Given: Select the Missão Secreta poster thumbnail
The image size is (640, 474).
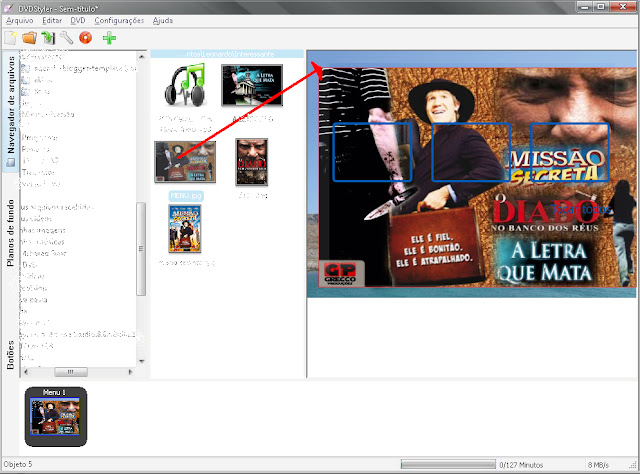Looking at the screenshot, I should [x=185, y=229].
